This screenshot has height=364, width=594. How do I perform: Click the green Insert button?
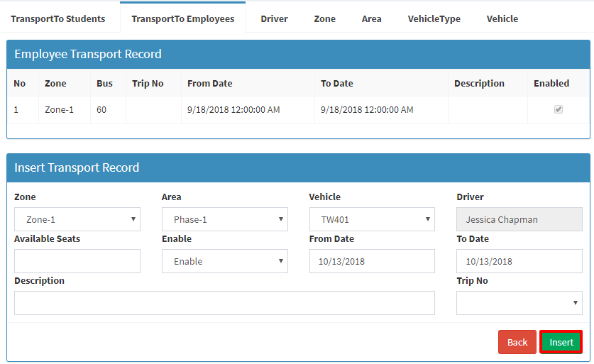click(561, 342)
